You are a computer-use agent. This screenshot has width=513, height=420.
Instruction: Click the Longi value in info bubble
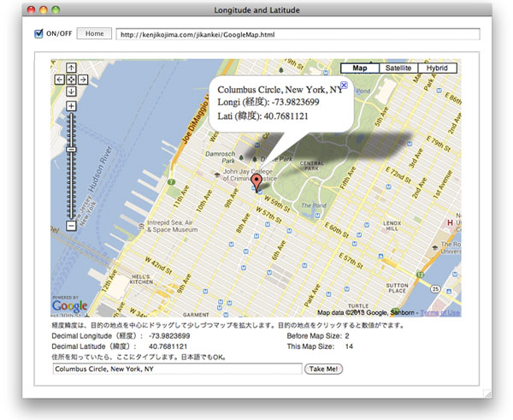pos(295,102)
